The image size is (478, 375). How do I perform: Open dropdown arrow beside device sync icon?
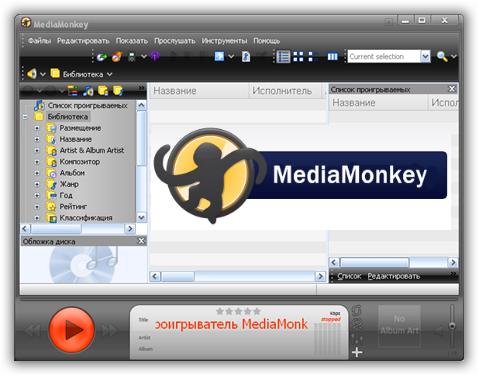(144, 57)
